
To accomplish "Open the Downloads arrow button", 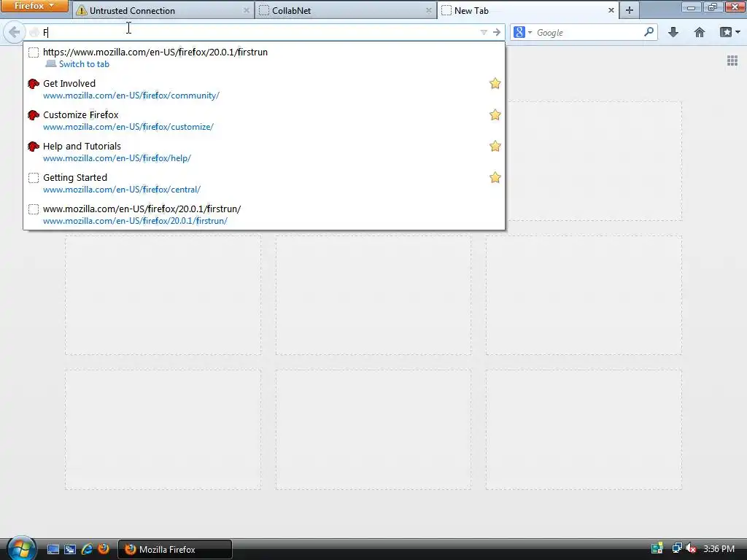I will (x=673, y=32).
